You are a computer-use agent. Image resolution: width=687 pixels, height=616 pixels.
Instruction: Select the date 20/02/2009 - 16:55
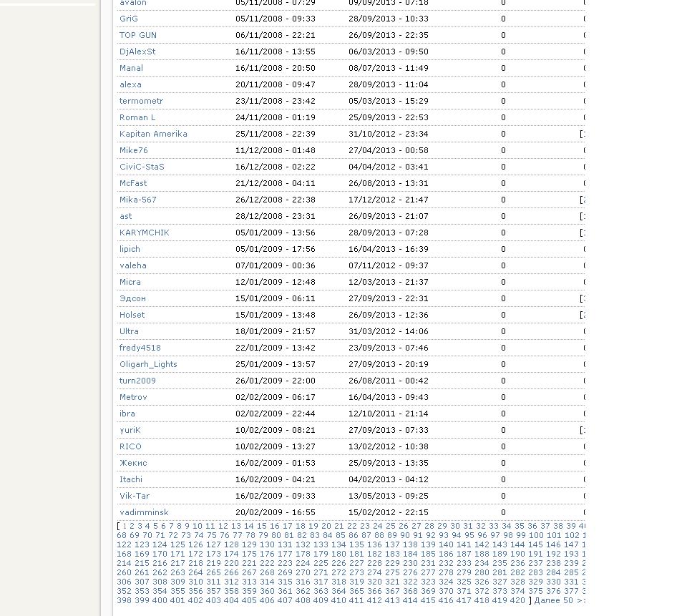pos(275,512)
